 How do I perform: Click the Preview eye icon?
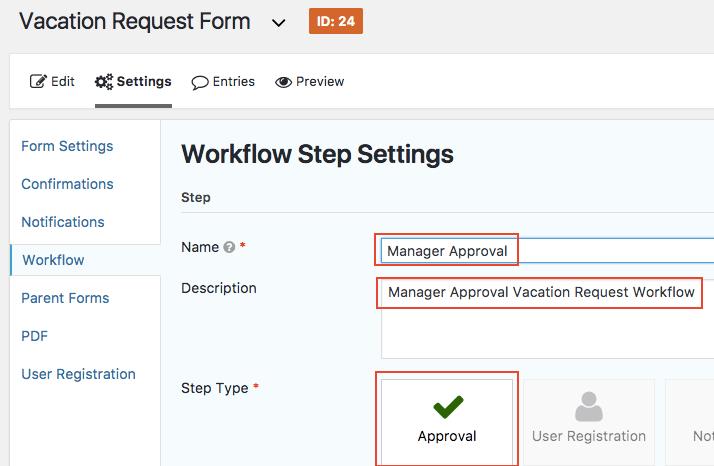coord(283,82)
